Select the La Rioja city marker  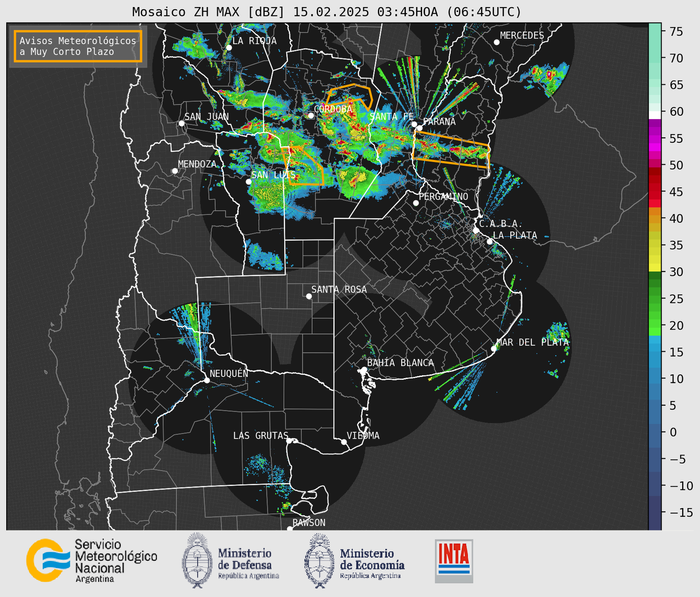tap(229, 48)
